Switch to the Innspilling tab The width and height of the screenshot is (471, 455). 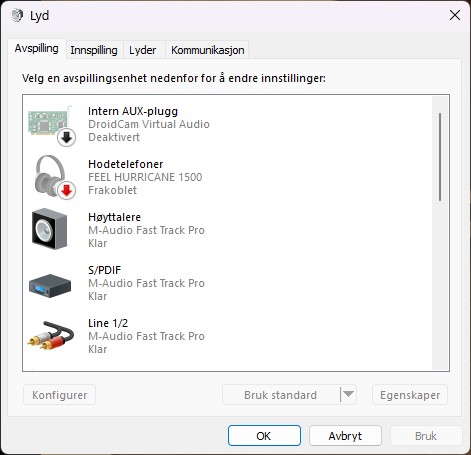(x=94, y=50)
